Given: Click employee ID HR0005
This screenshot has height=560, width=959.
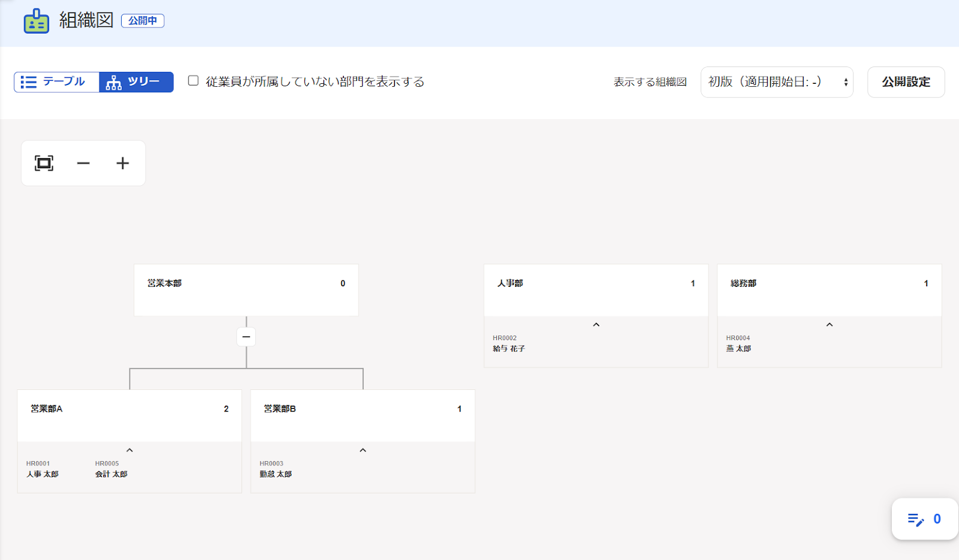Looking at the screenshot, I should (107, 464).
